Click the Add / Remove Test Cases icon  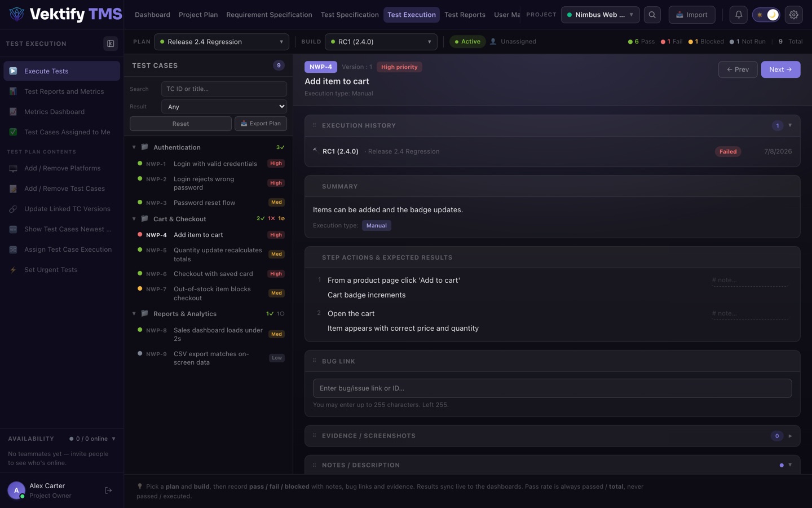click(x=13, y=189)
